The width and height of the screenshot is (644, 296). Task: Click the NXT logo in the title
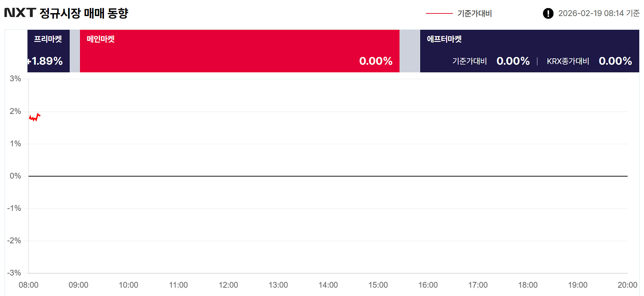click(x=20, y=13)
